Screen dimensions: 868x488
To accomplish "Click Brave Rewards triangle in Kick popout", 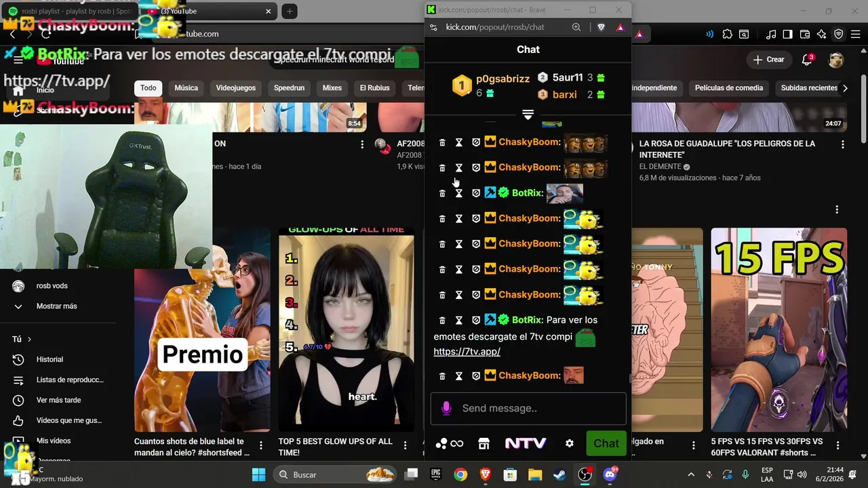I will click(x=620, y=27).
